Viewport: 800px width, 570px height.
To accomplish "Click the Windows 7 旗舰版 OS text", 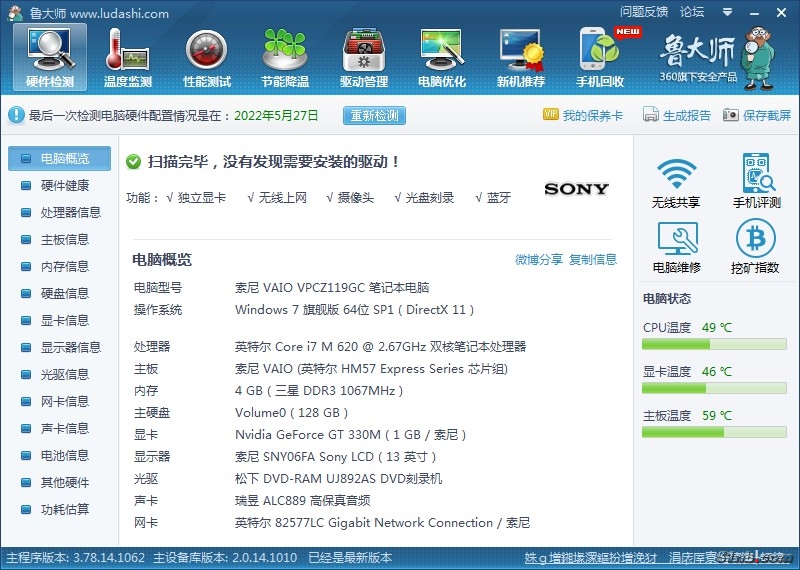I will [355, 310].
